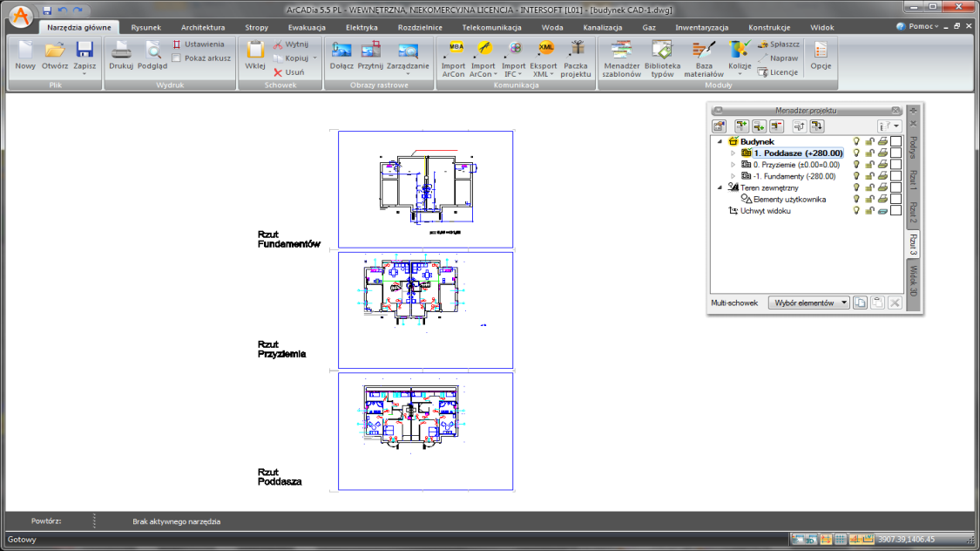Toggle the lightbulb visibility for Budynek
Screen dimensions: 980x551
(x=856, y=141)
